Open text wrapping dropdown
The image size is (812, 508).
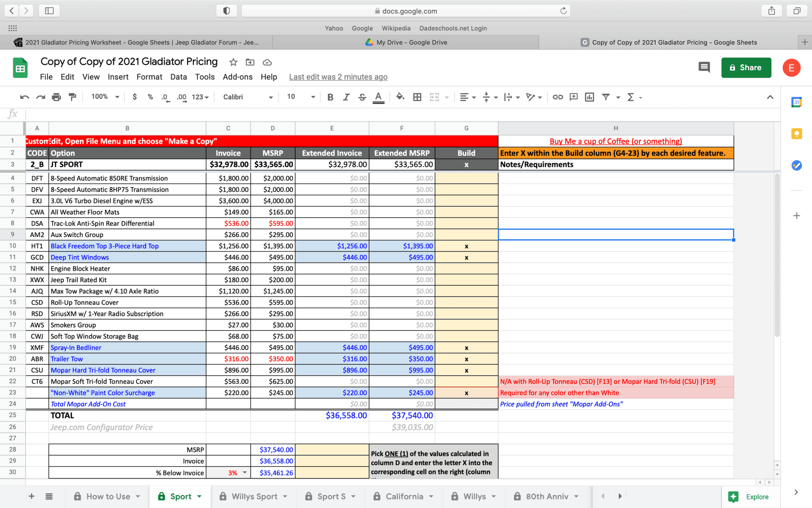tap(512, 97)
